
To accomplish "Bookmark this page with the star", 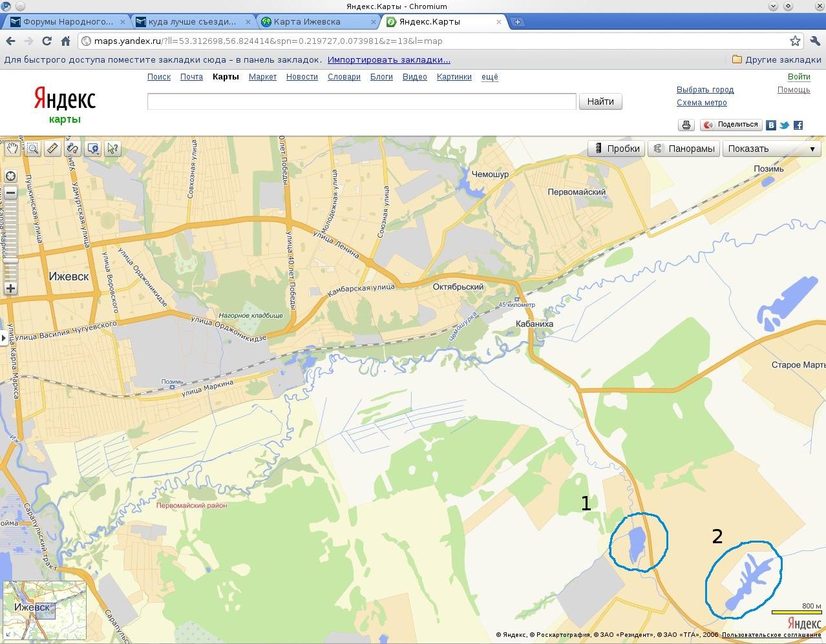I will click(x=795, y=41).
